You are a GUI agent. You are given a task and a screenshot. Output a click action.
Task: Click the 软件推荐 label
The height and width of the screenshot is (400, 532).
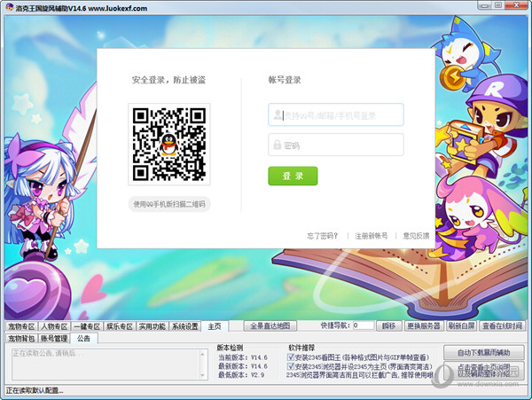pos(301,348)
